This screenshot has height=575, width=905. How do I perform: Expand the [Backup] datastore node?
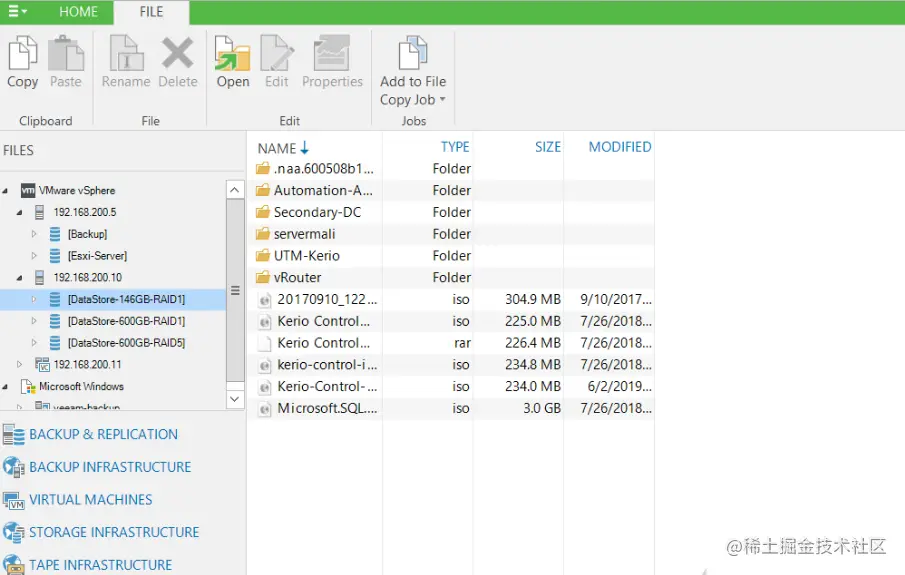point(34,234)
